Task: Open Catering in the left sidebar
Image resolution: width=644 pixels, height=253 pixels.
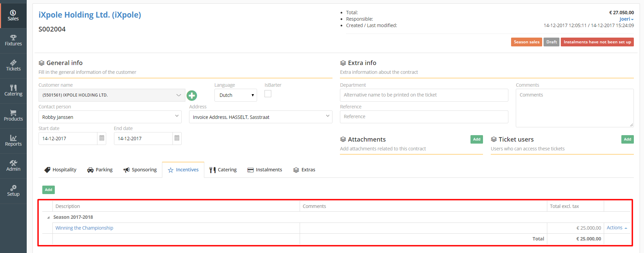Action: (13, 91)
